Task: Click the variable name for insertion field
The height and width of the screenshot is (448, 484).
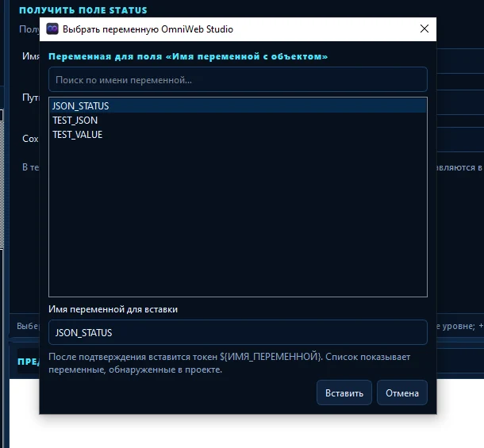Action: pyautogui.click(x=238, y=332)
